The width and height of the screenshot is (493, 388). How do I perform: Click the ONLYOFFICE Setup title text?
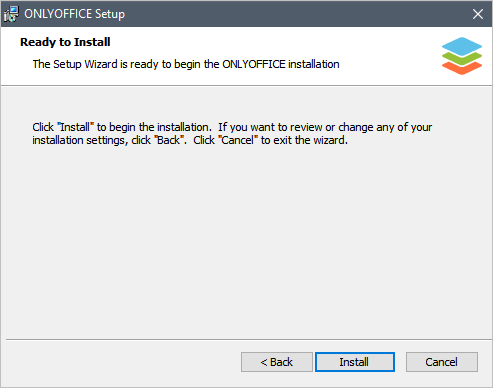coord(74,14)
